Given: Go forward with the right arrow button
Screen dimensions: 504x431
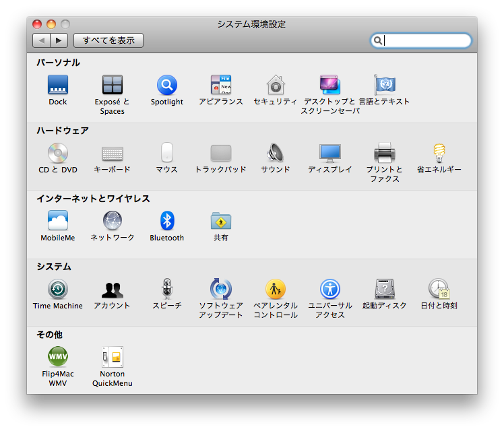Looking at the screenshot, I should click(x=59, y=40).
